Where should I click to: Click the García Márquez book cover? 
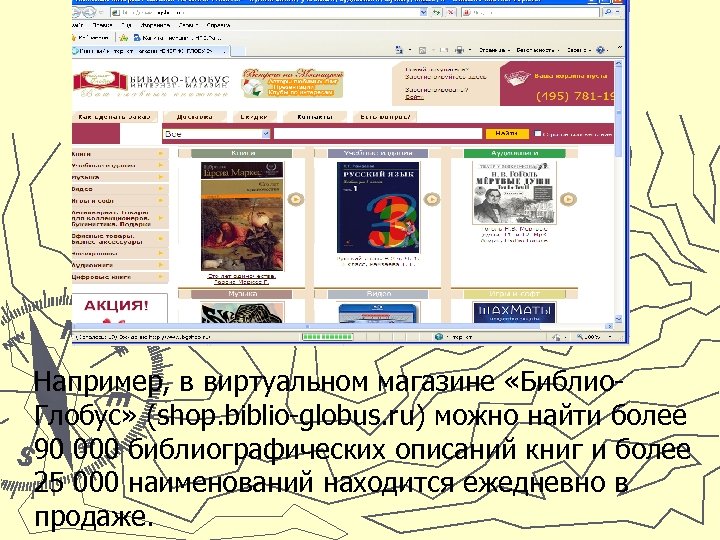pos(242,216)
